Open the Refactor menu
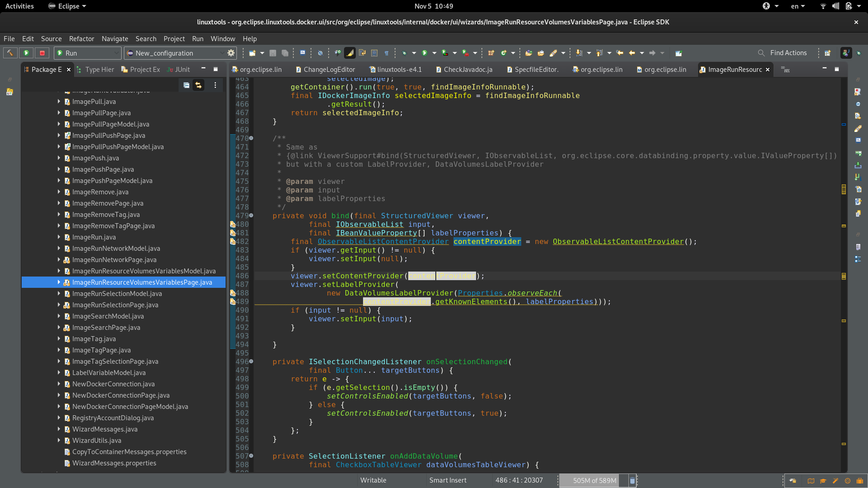This screenshot has height=488, width=868. pos(81,39)
